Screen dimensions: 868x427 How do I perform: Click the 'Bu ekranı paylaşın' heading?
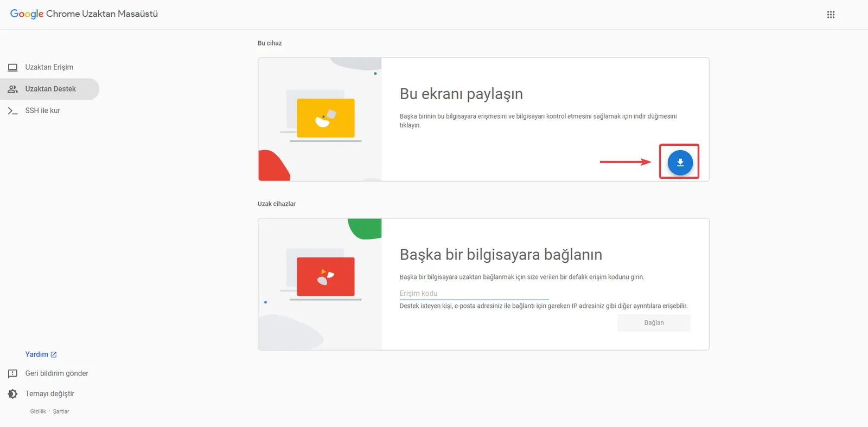[x=461, y=94]
